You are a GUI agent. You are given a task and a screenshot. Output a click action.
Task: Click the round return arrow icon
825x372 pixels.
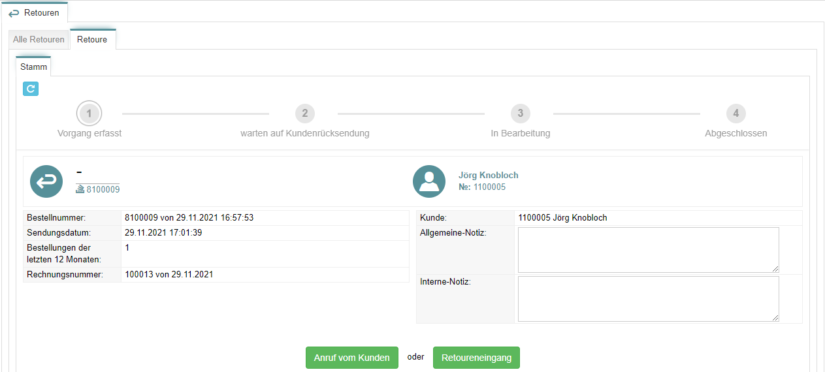[x=46, y=182]
